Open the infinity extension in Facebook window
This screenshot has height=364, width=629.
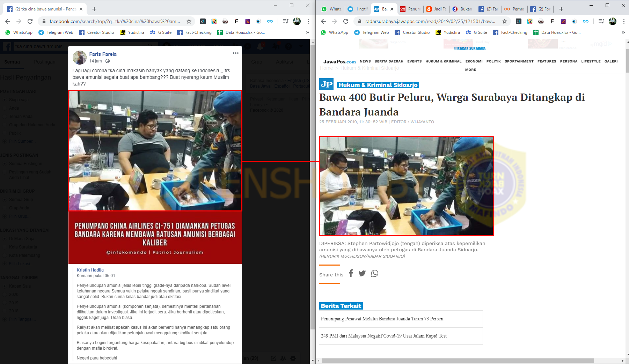[270, 21]
